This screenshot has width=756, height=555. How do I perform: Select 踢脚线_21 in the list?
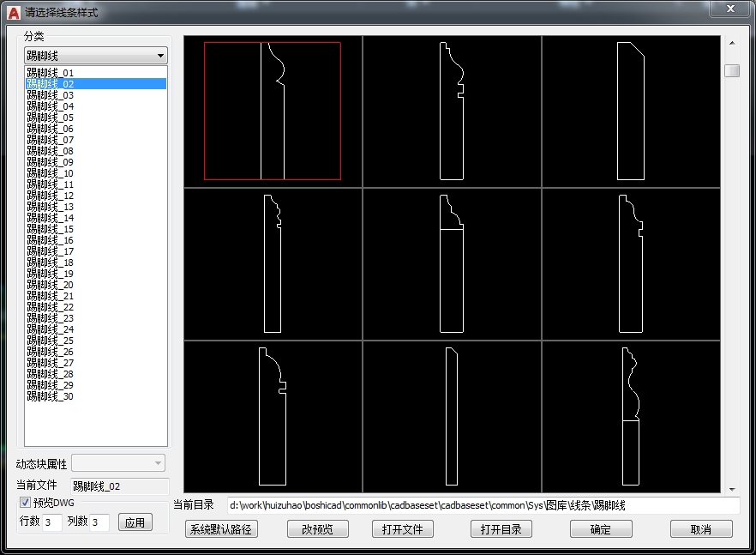pyautogui.click(x=95, y=296)
